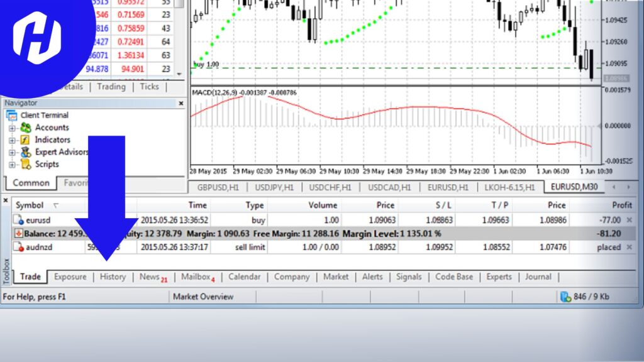Select the Expert Advisors icon
Screen dimensions: 644x362
(x=26, y=151)
